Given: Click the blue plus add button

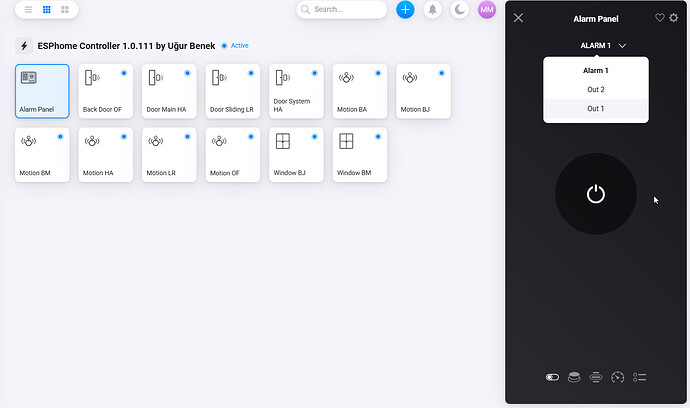Looking at the screenshot, I should click(405, 9).
